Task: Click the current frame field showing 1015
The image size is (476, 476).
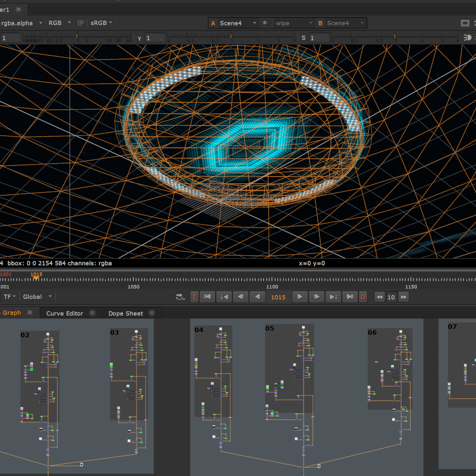Action: (x=278, y=297)
